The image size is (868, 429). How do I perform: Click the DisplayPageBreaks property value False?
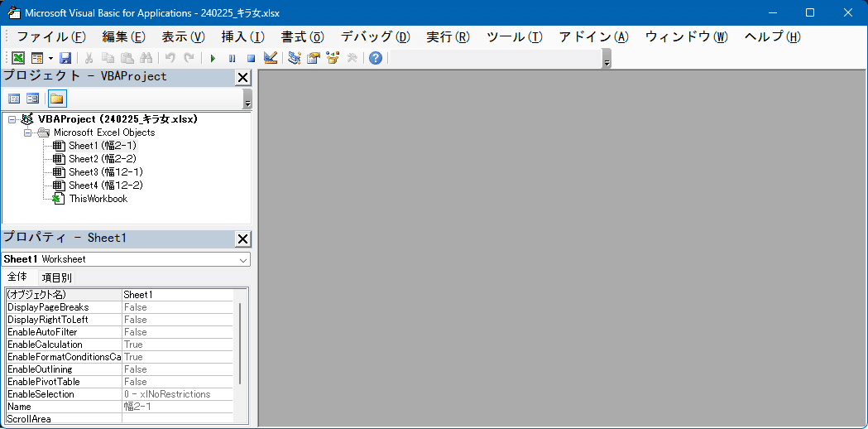pyautogui.click(x=177, y=307)
